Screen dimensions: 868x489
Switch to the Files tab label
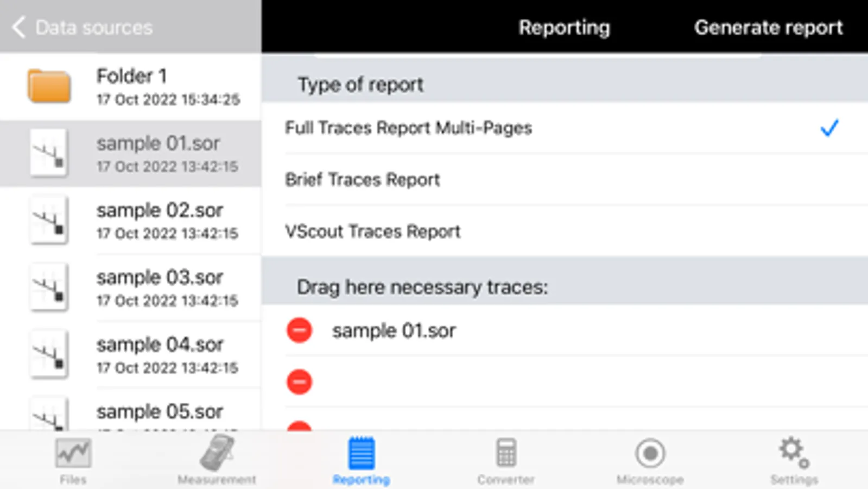(73, 480)
